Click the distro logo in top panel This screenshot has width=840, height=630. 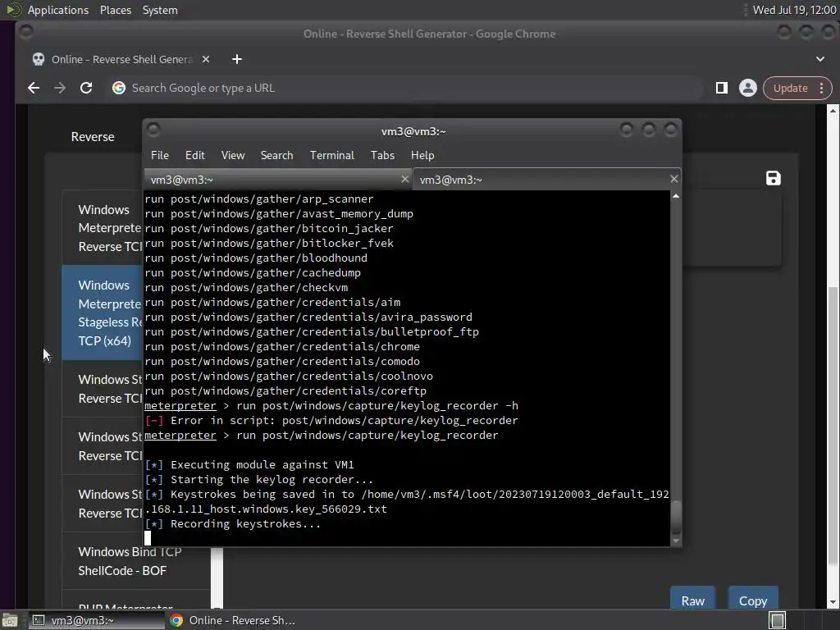13,10
